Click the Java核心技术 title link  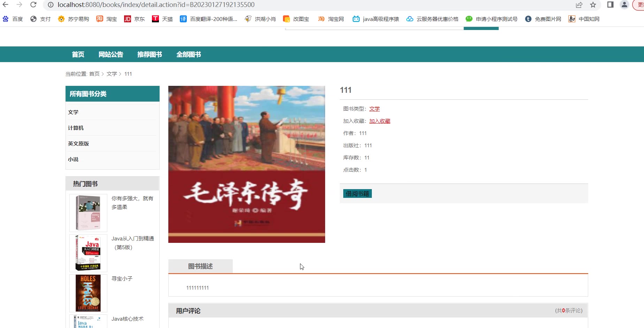point(128,319)
